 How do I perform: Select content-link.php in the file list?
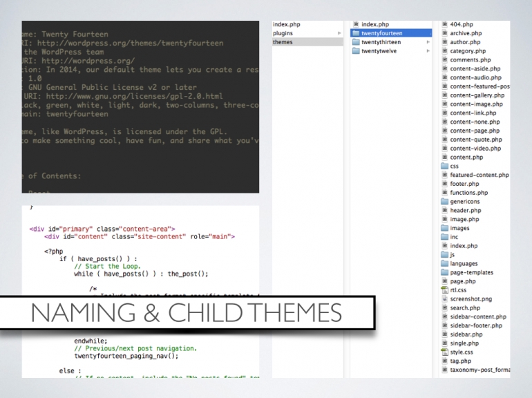473,113
